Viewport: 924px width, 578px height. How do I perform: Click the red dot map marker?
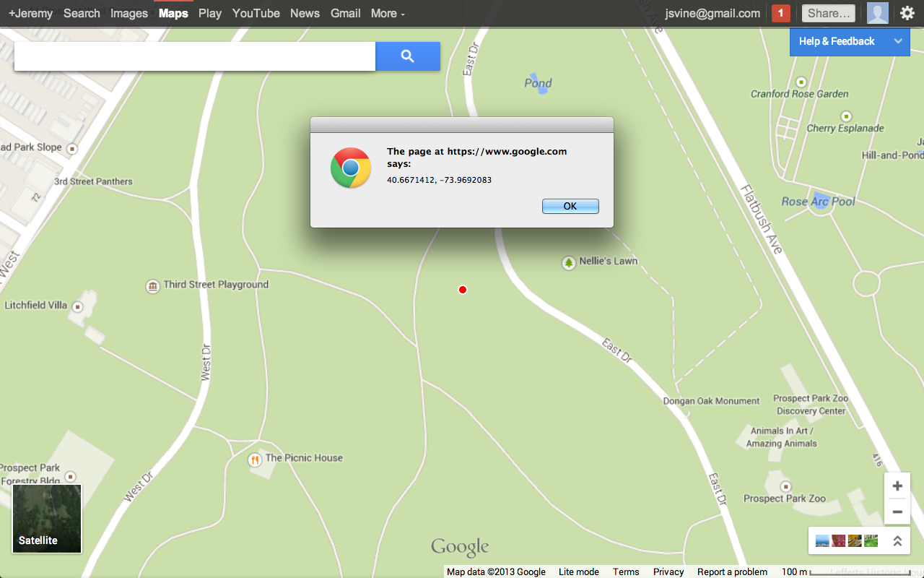tap(463, 290)
